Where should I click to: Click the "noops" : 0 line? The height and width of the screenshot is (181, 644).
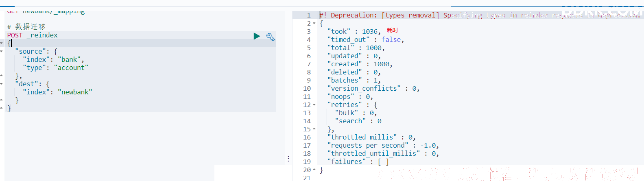tap(350, 96)
